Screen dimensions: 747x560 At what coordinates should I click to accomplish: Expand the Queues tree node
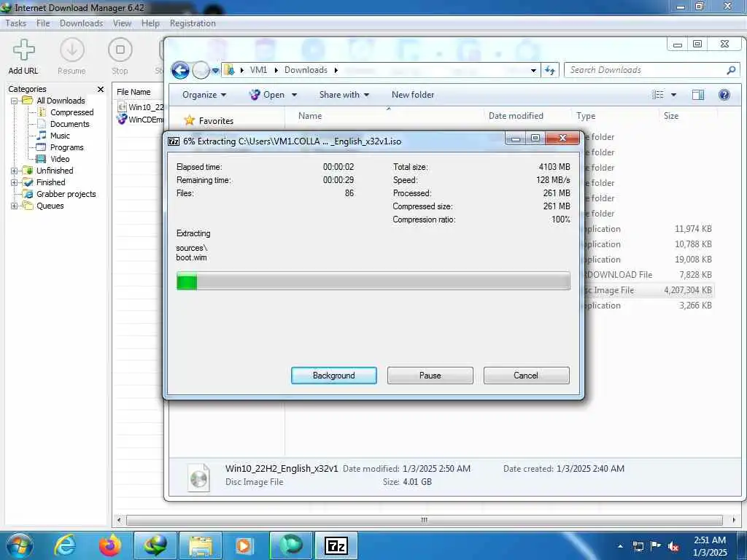(15, 206)
